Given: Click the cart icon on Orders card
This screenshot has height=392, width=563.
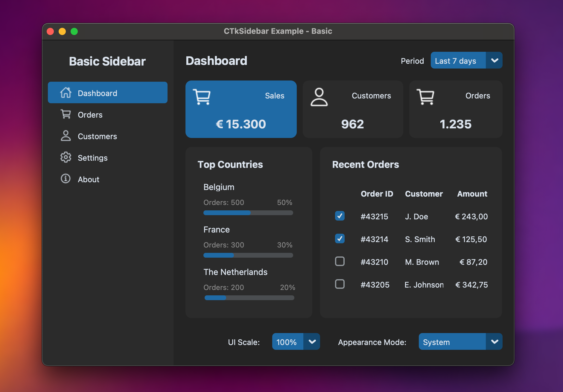Looking at the screenshot, I should point(425,97).
